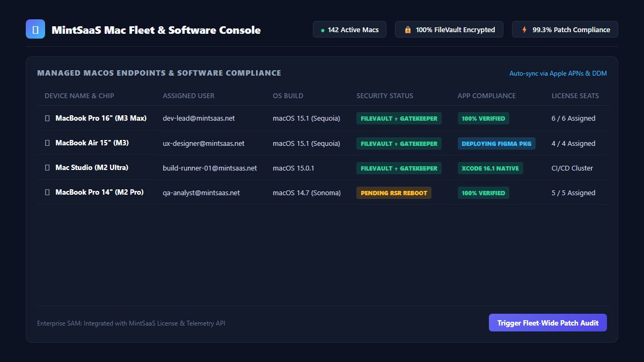Click the Device Name & Chip column header
644x362 pixels.
(x=79, y=95)
